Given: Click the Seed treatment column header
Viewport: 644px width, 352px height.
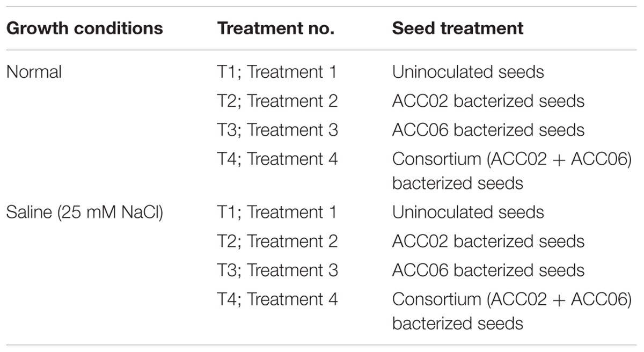Looking at the screenshot, I should [458, 28].
